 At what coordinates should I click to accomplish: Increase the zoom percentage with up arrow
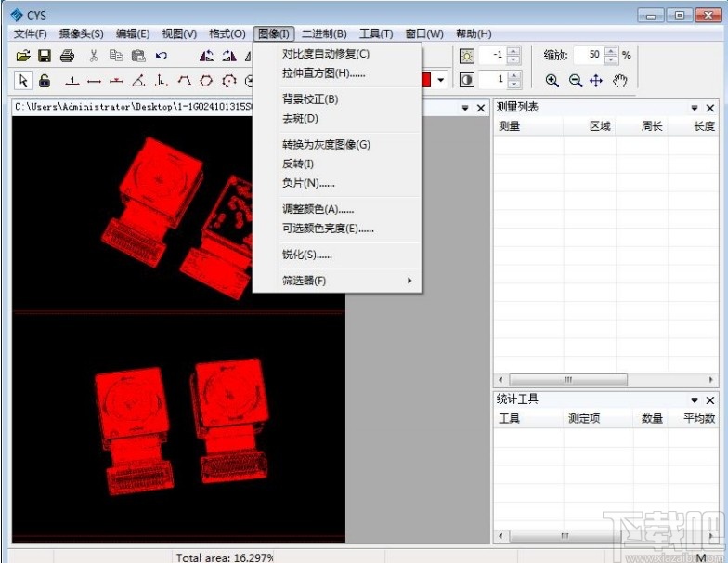611,51
